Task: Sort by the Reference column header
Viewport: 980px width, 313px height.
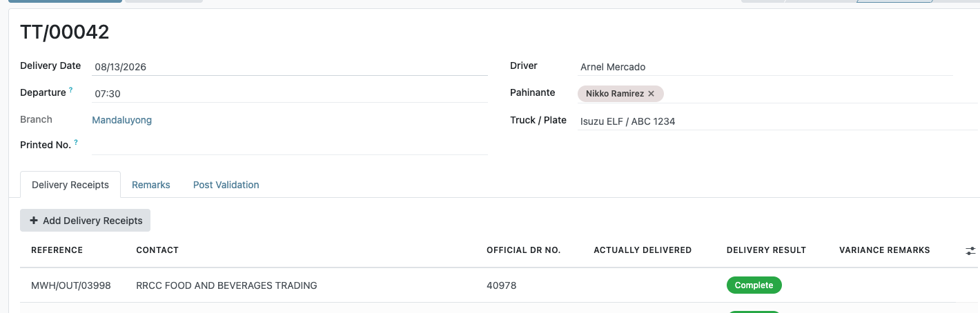Action: point(57,250)
